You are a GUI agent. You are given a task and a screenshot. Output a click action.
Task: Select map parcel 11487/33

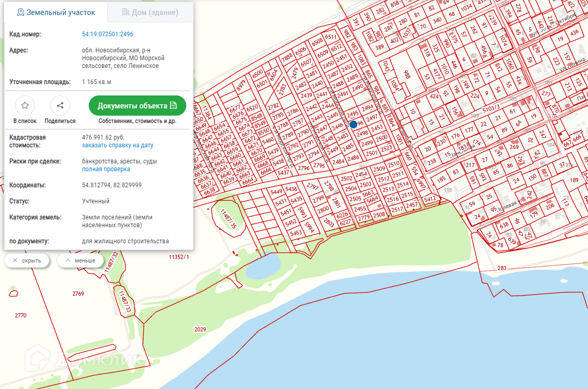tap(125, 301)
